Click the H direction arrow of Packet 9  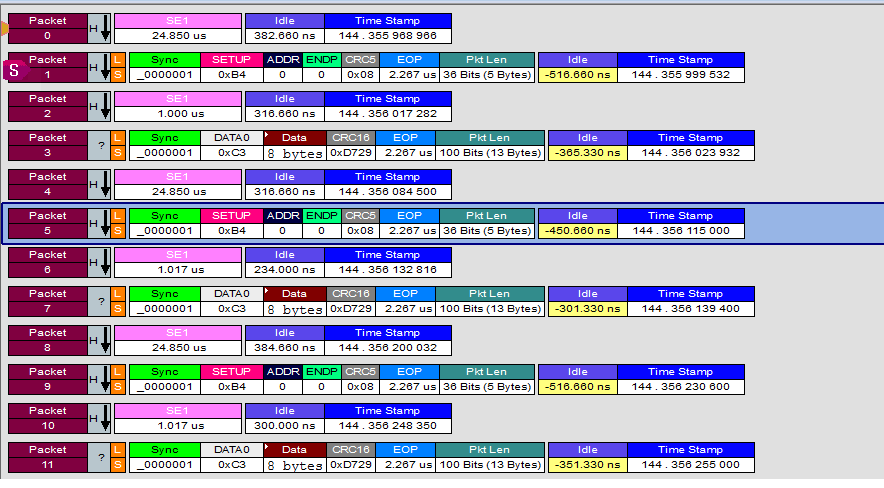(x=99, y=379)
